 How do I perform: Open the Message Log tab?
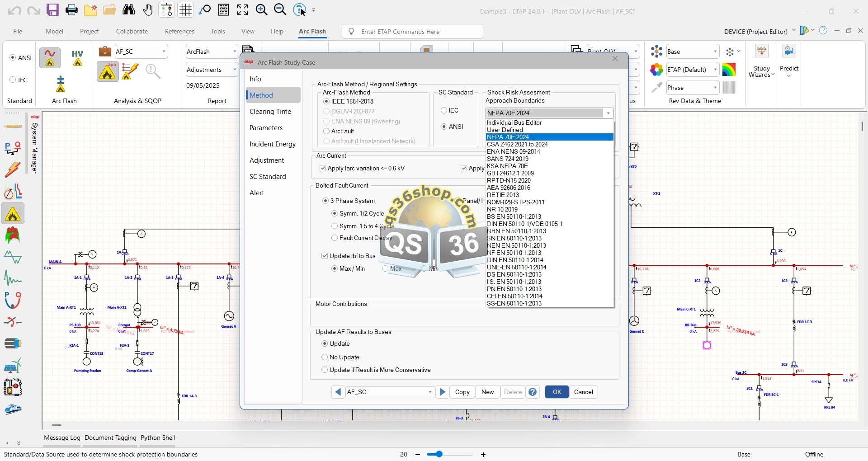tap(62, 437)
